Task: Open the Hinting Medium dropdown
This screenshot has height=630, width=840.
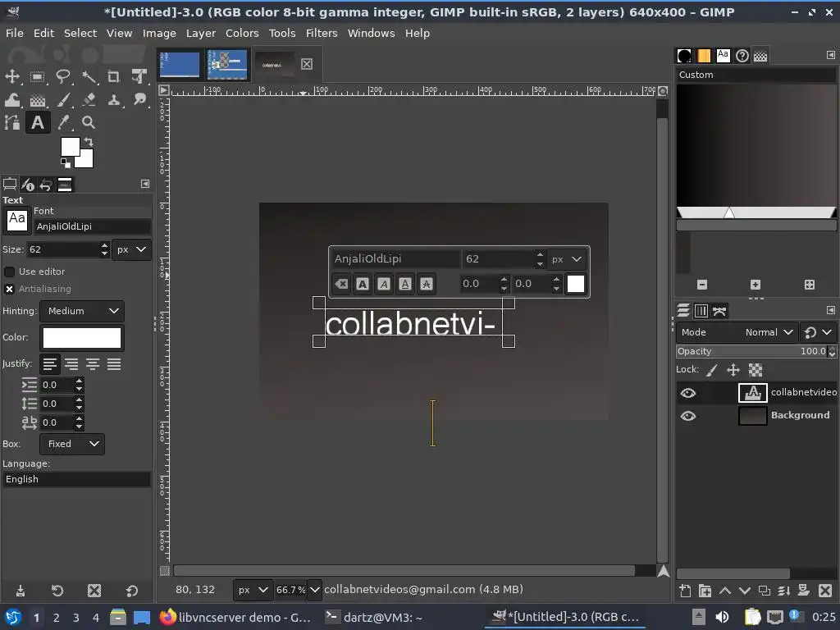Action: tap(82, 311)
